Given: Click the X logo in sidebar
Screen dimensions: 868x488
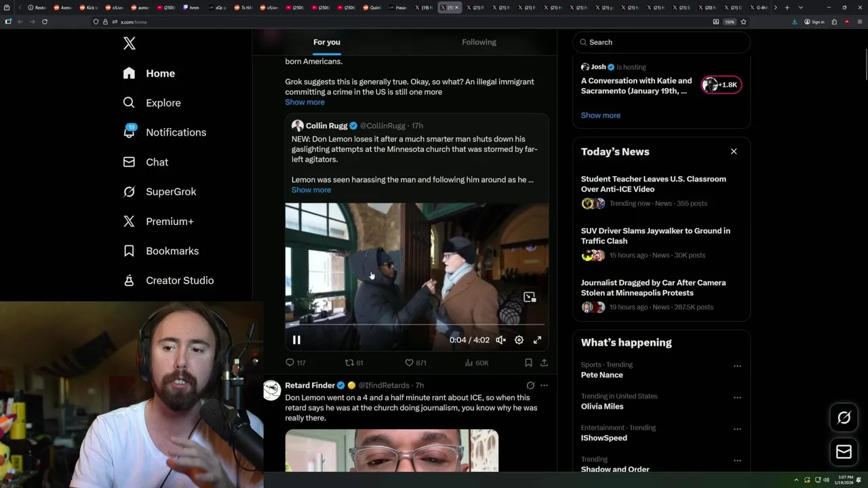Looking at the screenshot, I should point(130,43).
